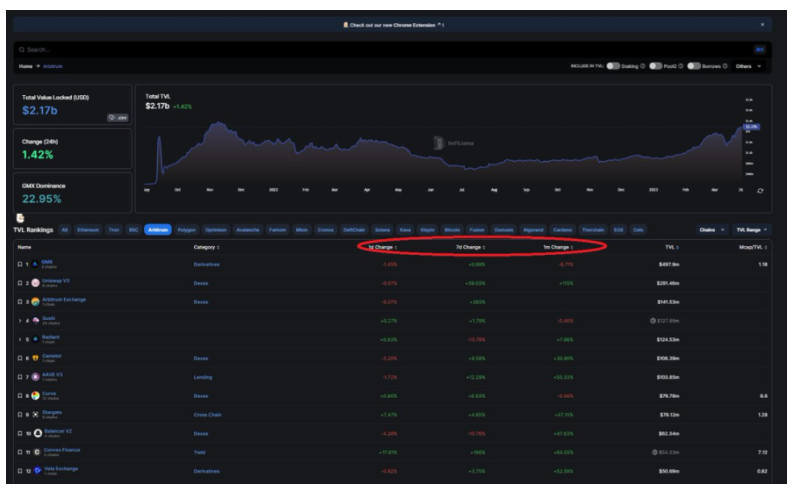This screenshot has width=793, height=491.
Task: Select the Ethereum chain tab
Action: pos(88,230)
